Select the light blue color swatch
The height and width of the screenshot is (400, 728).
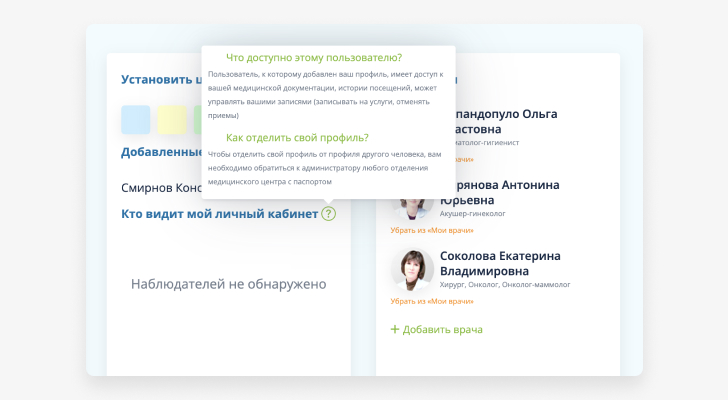coord(135,119)
